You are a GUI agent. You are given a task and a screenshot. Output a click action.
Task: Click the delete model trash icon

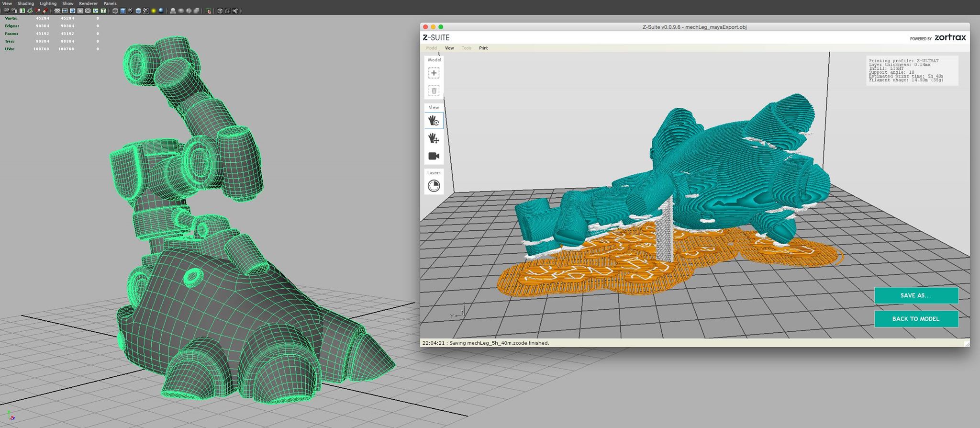(x=434, y=90)
